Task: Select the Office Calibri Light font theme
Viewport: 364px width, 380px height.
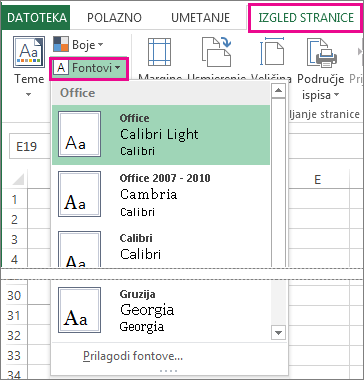Action: [161, 135]
